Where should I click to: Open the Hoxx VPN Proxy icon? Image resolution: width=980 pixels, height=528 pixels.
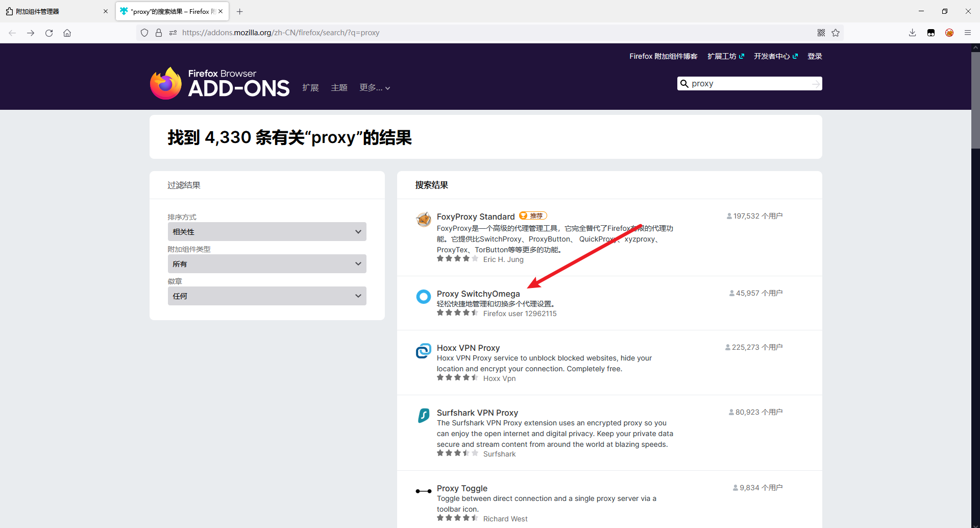(424, 351)
